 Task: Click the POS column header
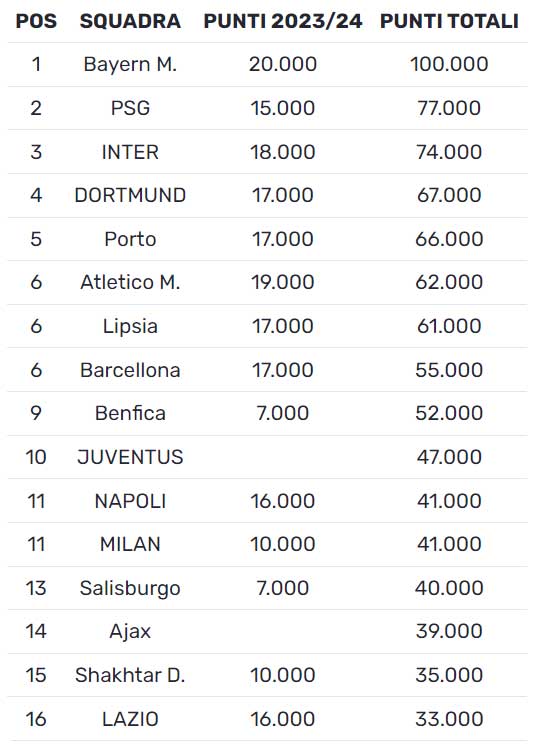(36, 21)
